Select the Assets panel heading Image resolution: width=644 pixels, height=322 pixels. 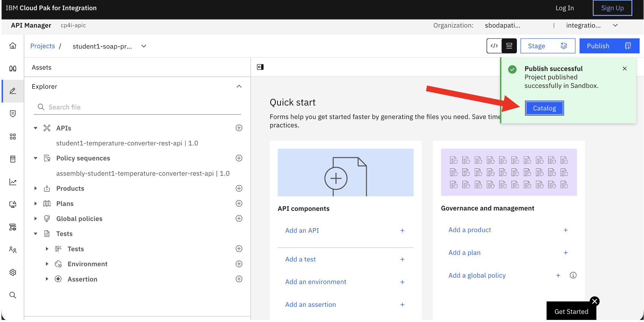click(41, 67)
